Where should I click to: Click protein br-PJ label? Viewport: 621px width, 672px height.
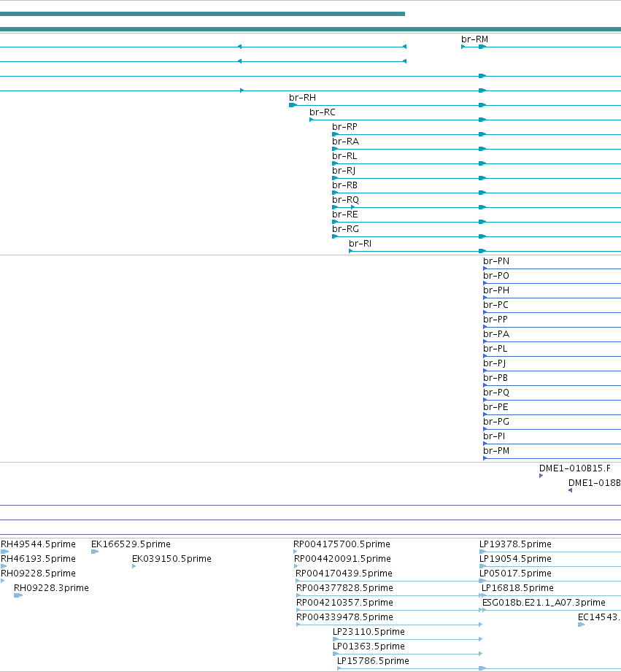tap(495, 363)
